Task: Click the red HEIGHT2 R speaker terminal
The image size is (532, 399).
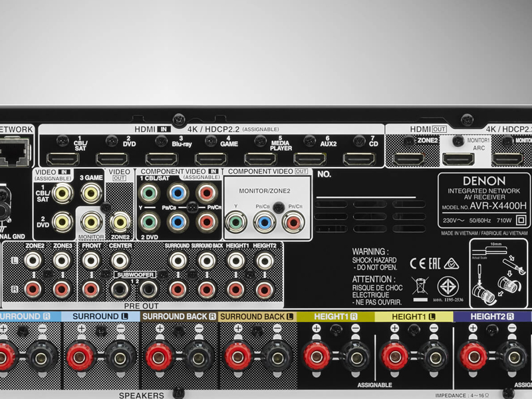Action: [x=473, y=356]
